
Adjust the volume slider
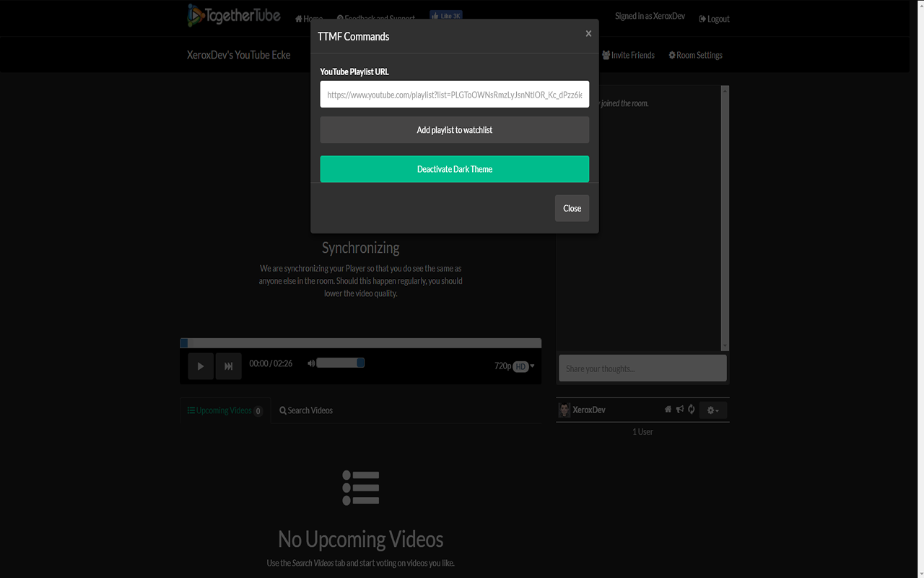pyautogui.click(x=340, y=363)
